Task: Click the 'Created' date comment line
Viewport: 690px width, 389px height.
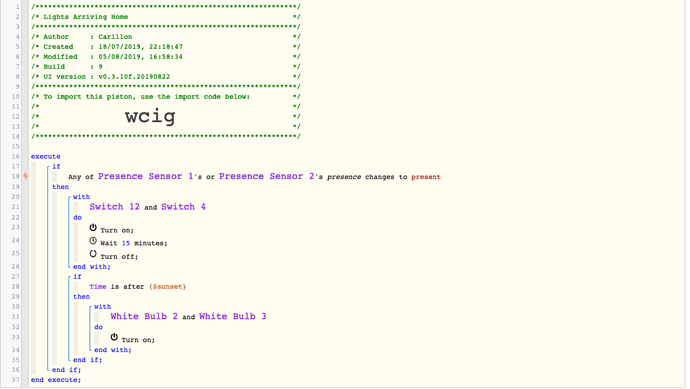Action: click(x=166, y=47)
